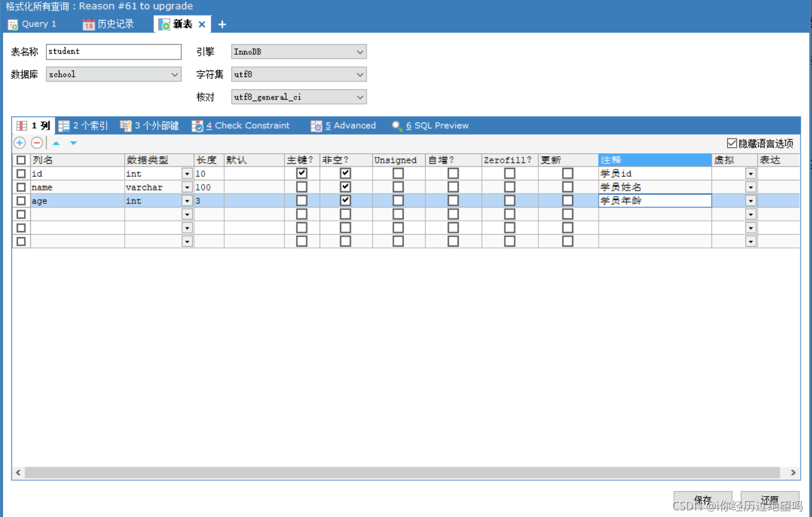
Task: Uncheck not-null for the name row
Action: click(x=345, y=187)
